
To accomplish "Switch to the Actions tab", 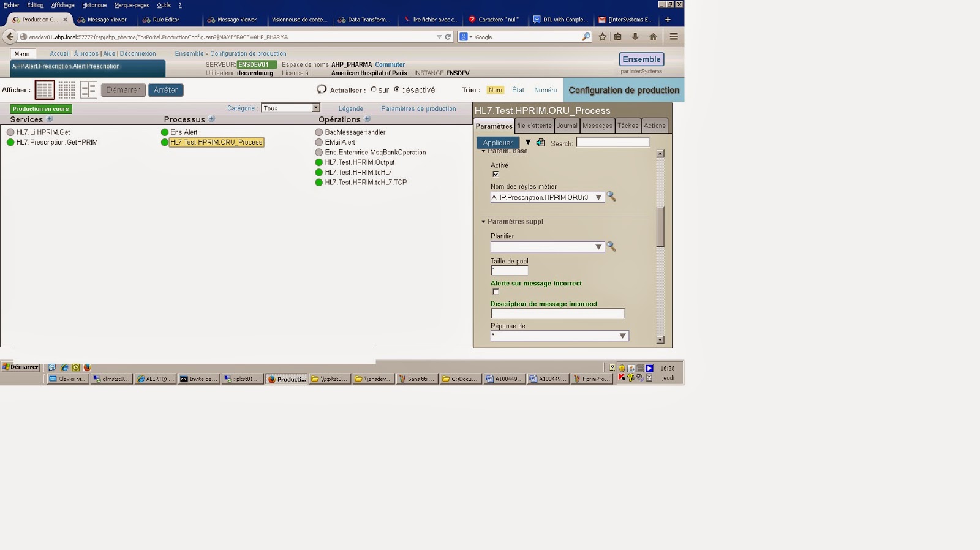I will (x=655, y=126).
